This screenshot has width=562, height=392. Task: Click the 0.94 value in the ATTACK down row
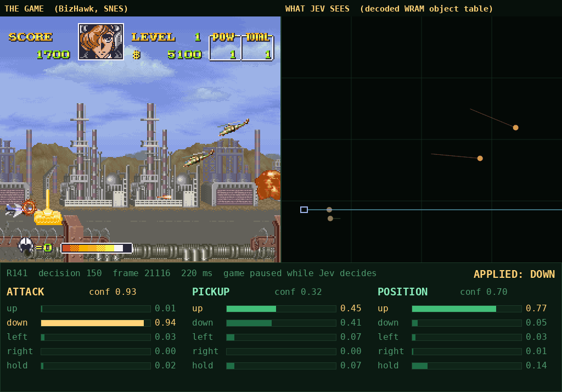[165, 323]
